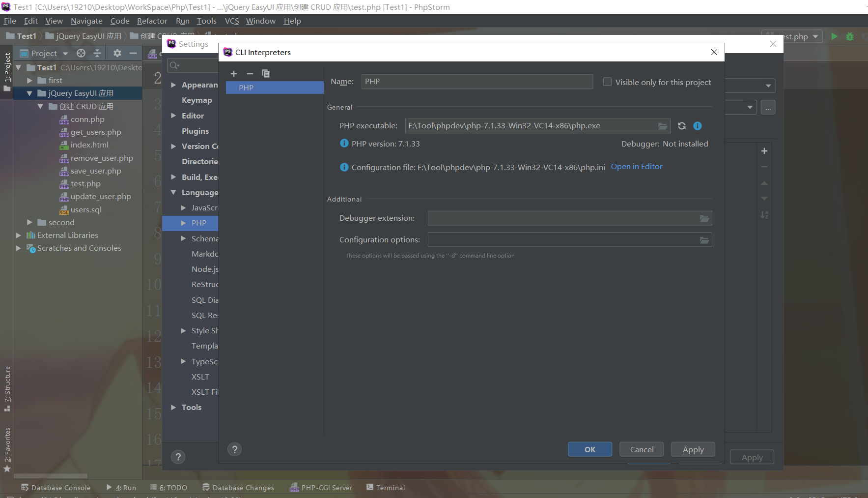Open Database Console tool window
Viewport: 868px width, 498px height.
56,488
